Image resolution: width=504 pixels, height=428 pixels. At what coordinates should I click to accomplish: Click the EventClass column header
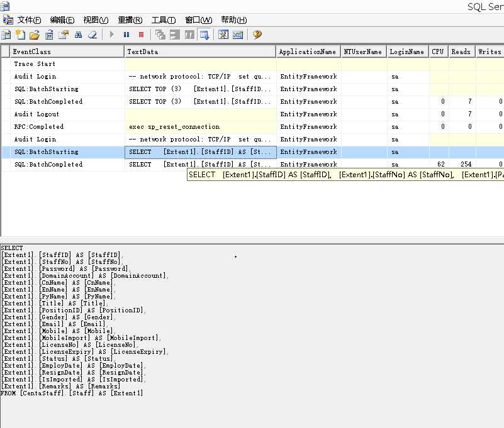[x=67, y=52]
